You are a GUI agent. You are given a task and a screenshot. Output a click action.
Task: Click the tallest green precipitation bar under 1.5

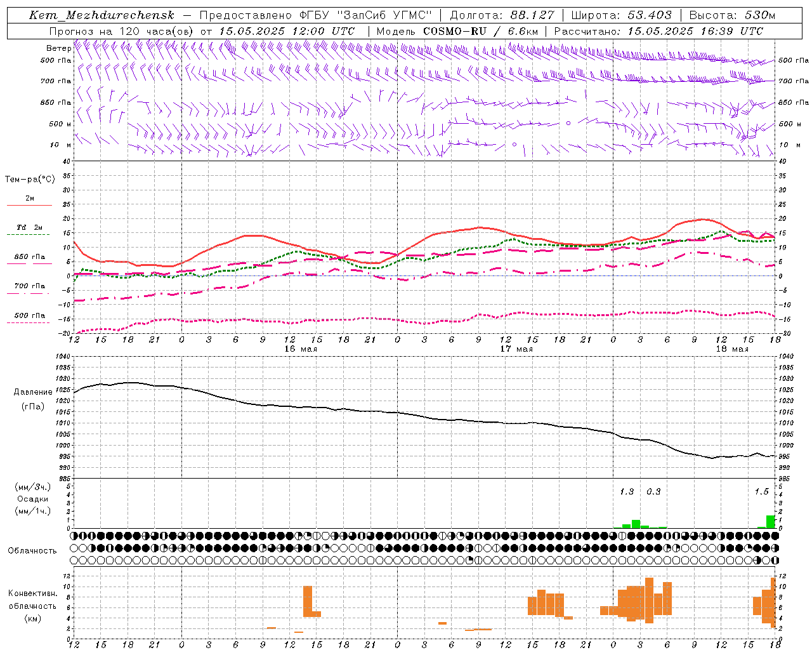(771, 522)
